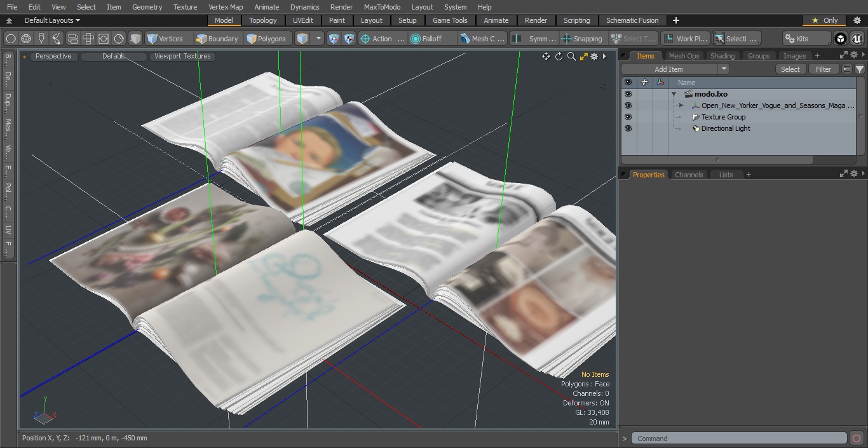Select the pen-shaped tool icon
868x448 pixels.
point(41,39)
